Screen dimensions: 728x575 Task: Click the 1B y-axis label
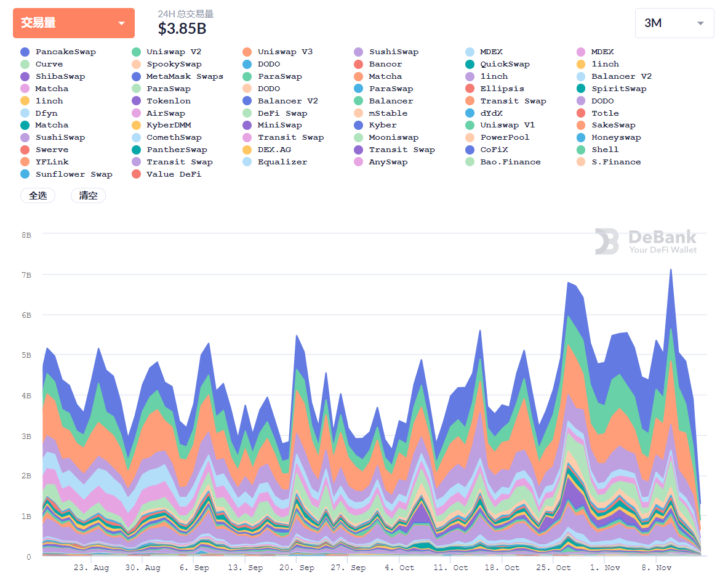pyautogui.click(x=26, y=516)
